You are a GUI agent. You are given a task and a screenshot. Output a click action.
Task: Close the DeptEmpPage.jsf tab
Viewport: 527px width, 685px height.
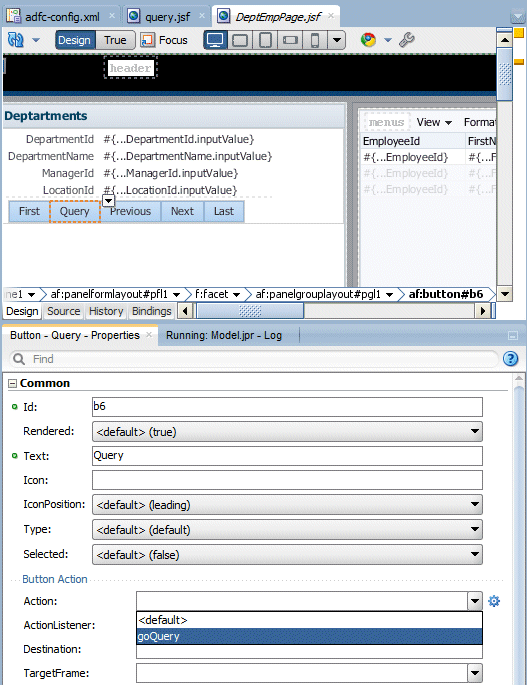pos(331,16)
